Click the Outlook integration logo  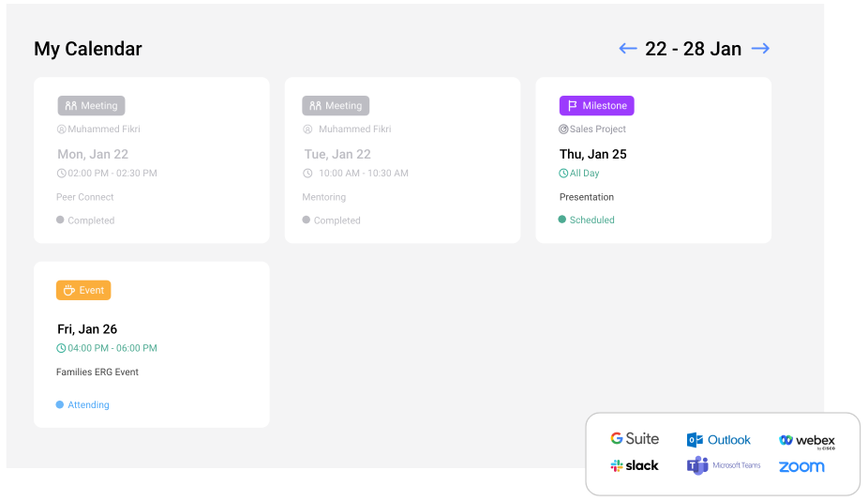pos(719,439)
